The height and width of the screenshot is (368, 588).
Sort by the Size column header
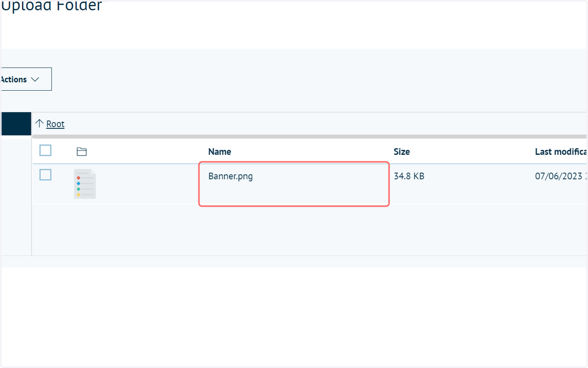click(402, 152)
